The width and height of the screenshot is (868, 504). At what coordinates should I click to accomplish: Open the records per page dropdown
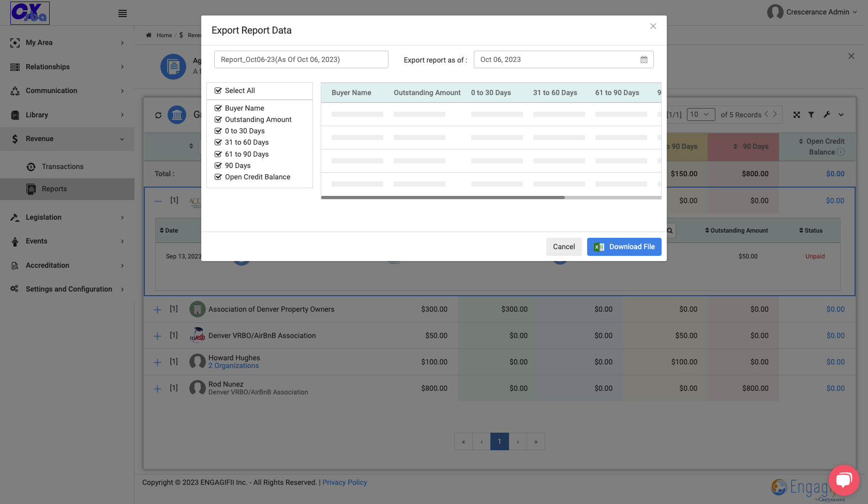tap(701, 115)
